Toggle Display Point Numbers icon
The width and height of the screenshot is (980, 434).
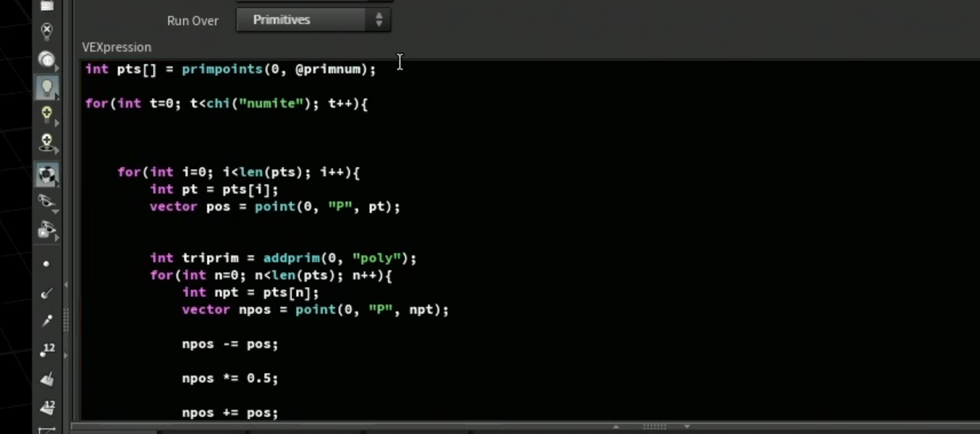pyautogui.click(x=47, y=350)
